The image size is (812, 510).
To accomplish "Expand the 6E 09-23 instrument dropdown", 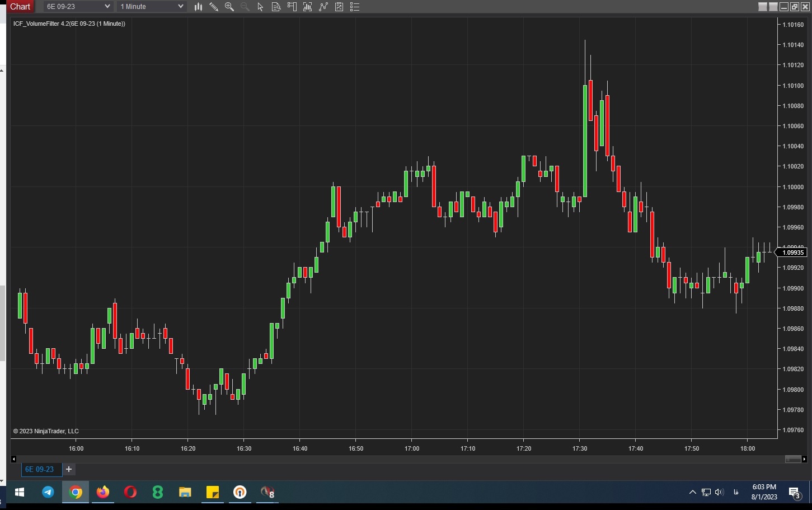I will tap(78, 7).
